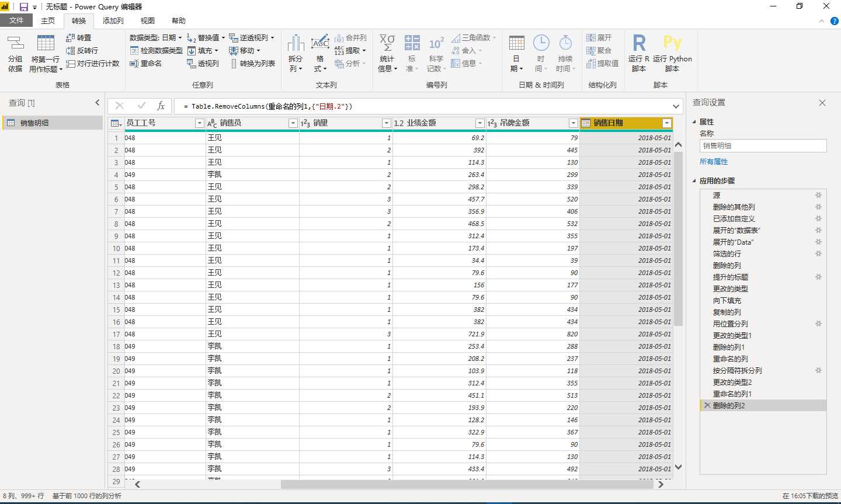
Task: Collapse the 应用的步骤 section
Action: point(694,181)
